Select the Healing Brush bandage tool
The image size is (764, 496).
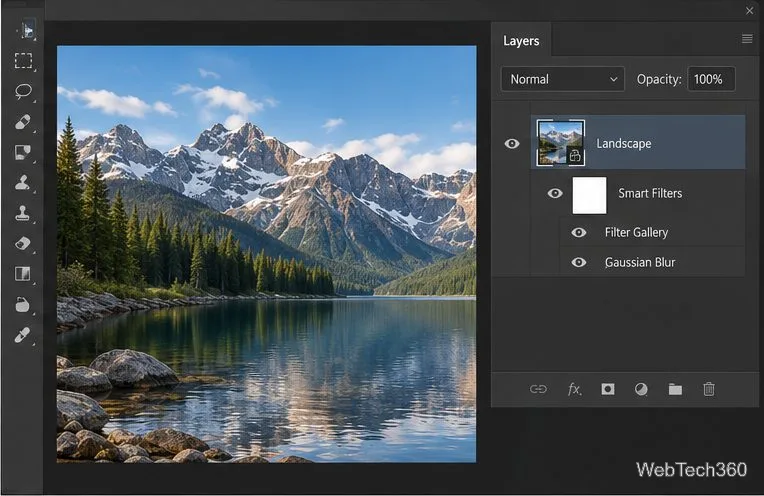(x=23, y=122)
